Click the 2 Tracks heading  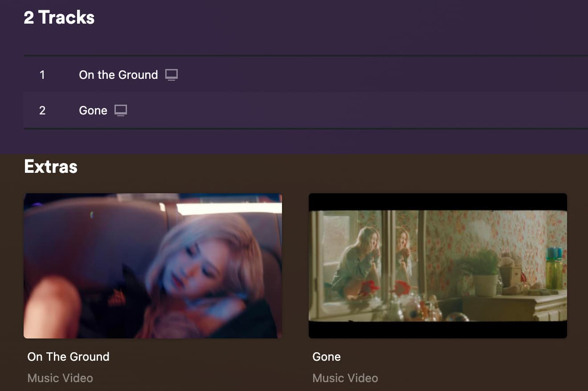coord(59,18)
